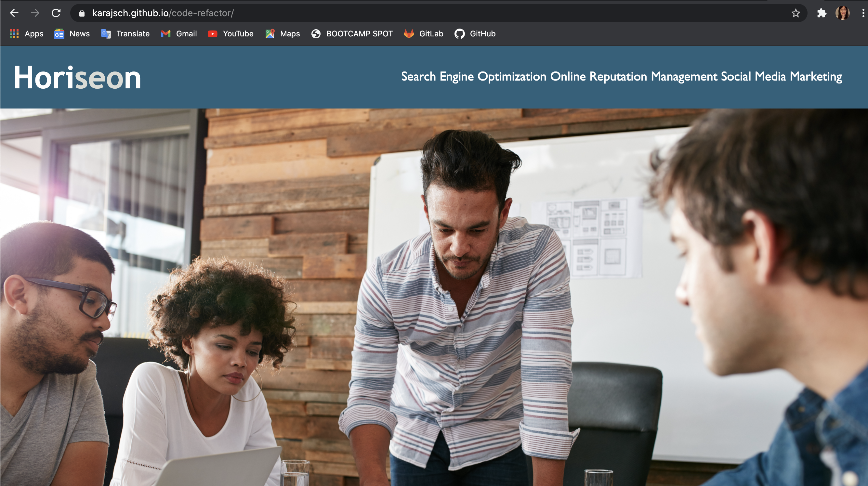Click the address bar URL field

[404, 13]
